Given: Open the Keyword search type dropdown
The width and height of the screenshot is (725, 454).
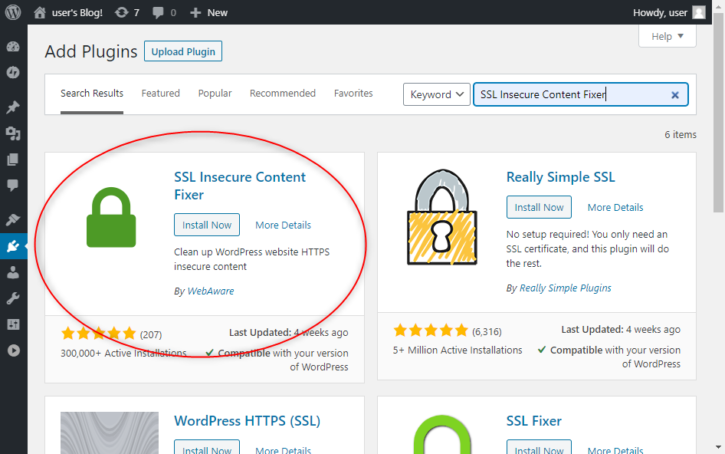Looking at the screenshot, I should [436, 94].
